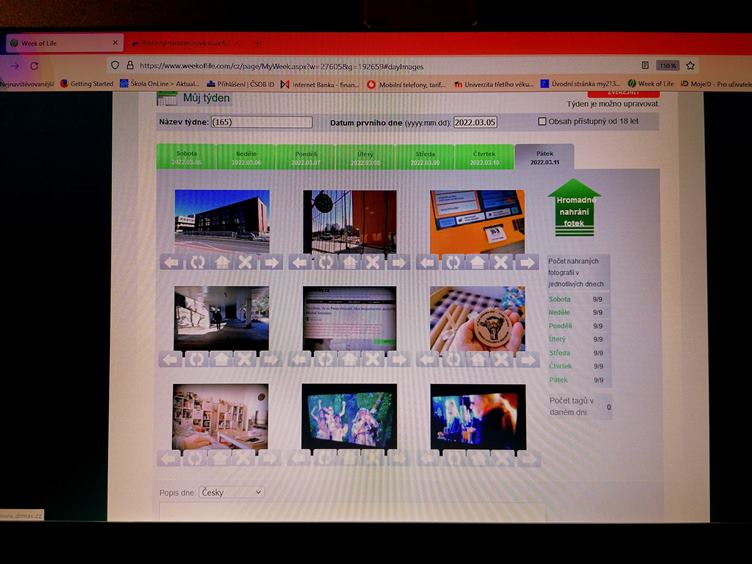Move the wooden coin photo right
Viewport: 752px width, 564px height.
click(x=527, y=359)
